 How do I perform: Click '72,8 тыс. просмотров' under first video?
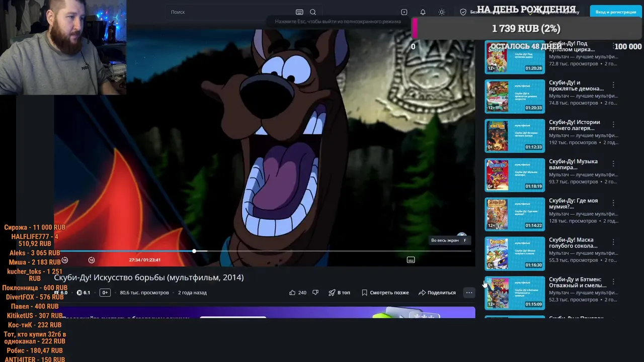pyautogui.click(x=574, y=64)
